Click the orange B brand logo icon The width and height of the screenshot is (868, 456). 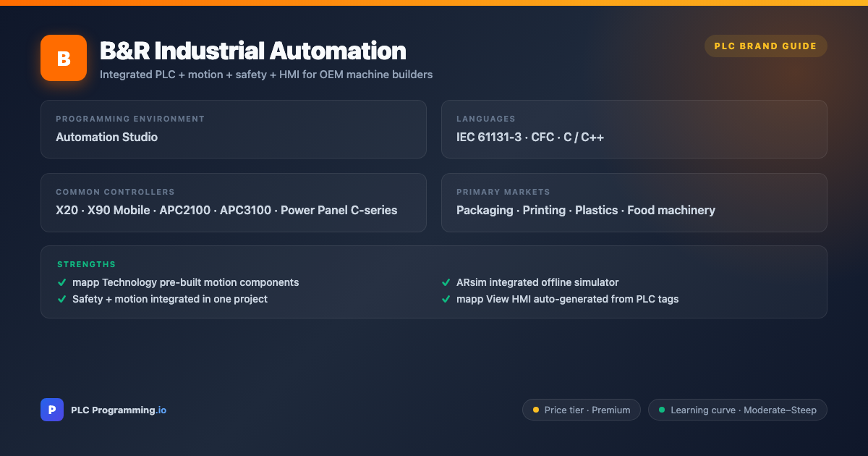pos(64,58)
